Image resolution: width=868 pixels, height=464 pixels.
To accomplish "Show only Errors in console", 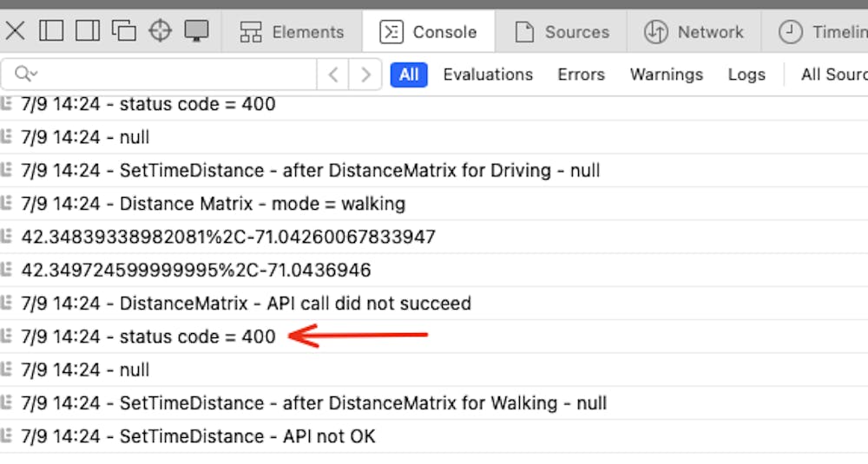I will coord(581,75).
